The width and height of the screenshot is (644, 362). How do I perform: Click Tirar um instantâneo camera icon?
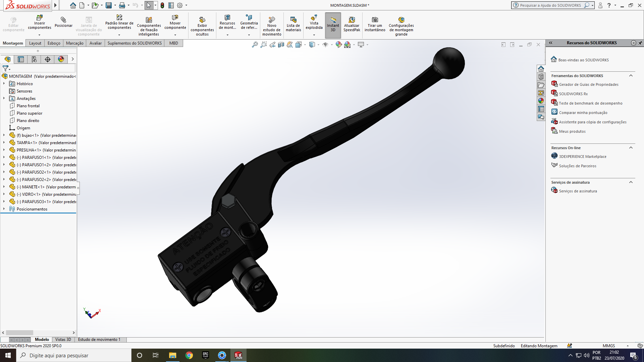[x=375, y=20]
